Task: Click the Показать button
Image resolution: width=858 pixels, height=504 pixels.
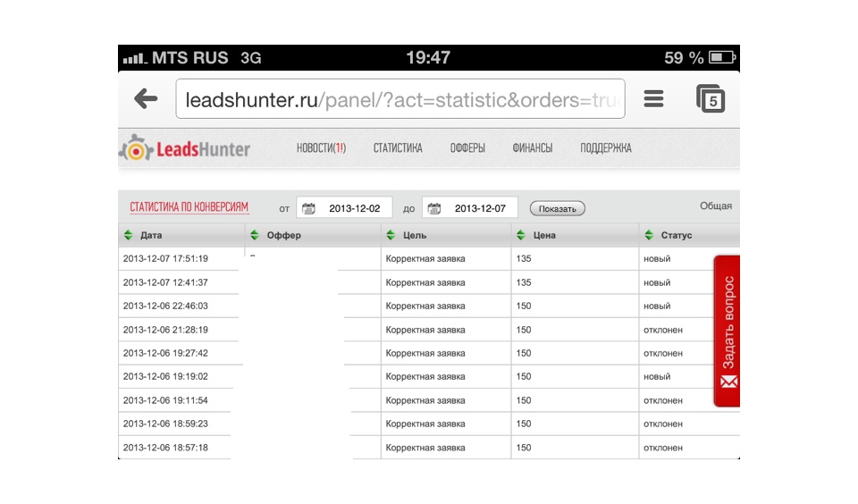Action: [557, 208]
